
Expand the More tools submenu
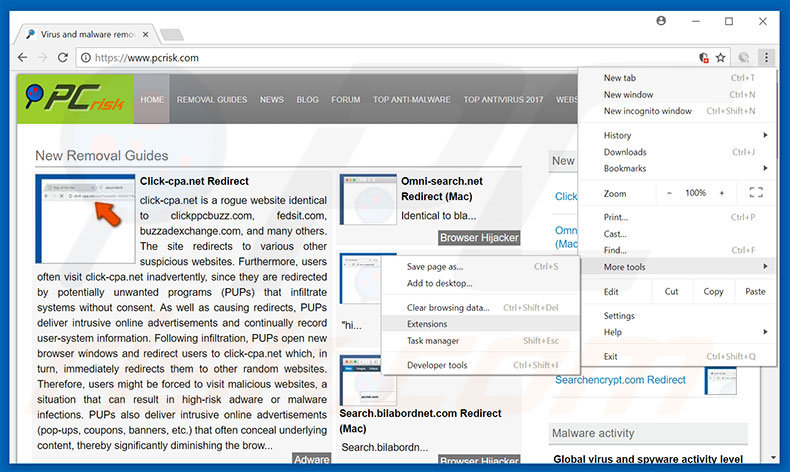[677, 266]
